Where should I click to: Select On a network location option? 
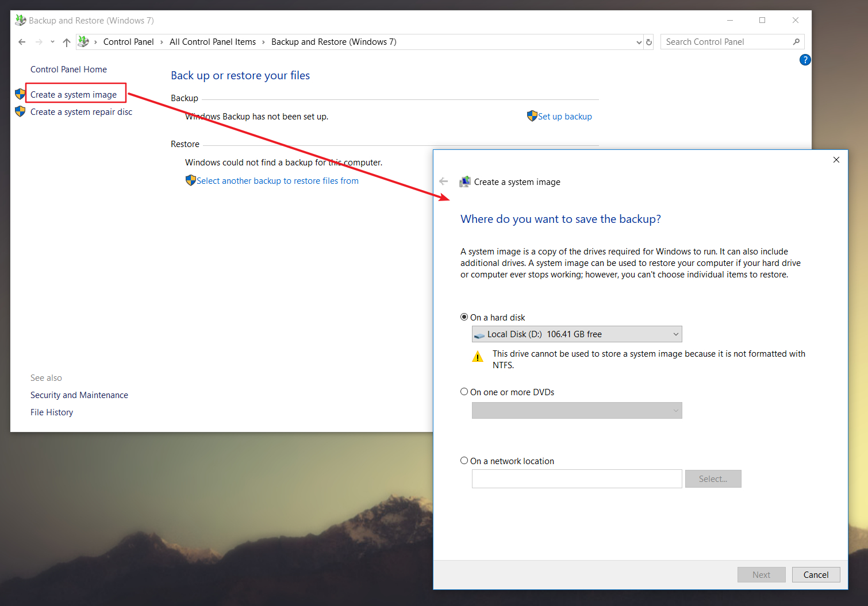(464, 461)
